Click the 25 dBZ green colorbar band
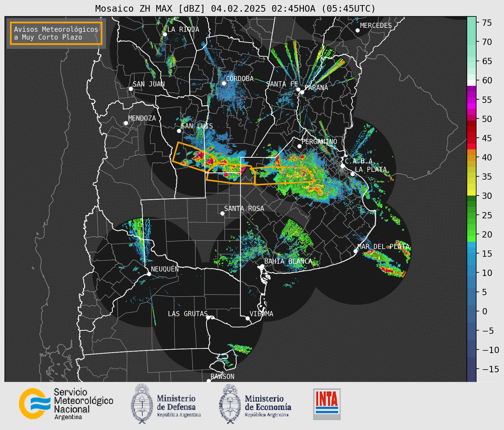 tap(471, 215)
